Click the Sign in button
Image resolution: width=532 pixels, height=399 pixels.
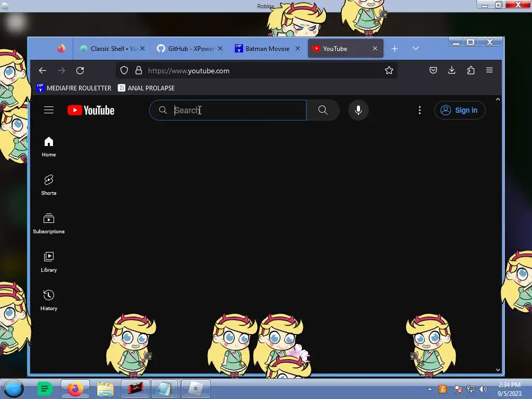(460, 110)
